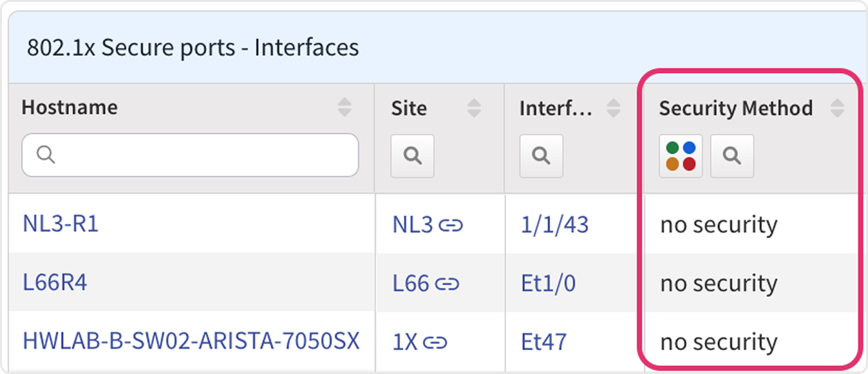Click the color rules icon in Security Method
The width and height of the screenshot is (868, 374).
pos(681,156)
